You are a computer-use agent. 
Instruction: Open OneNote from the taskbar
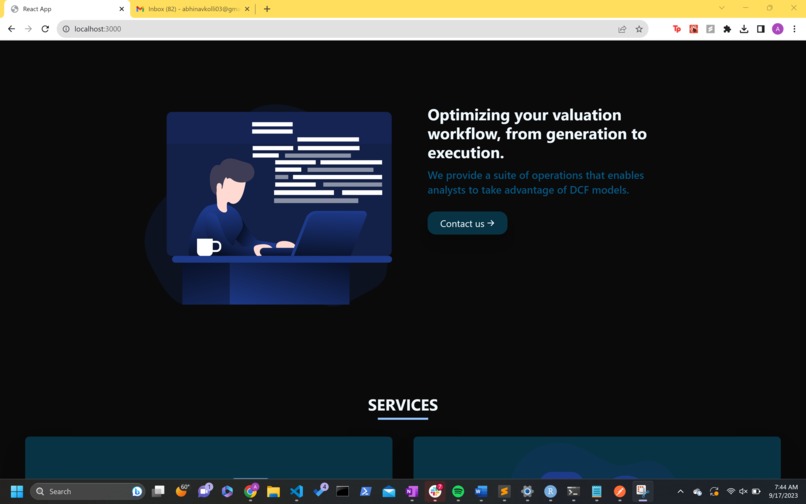412,491
